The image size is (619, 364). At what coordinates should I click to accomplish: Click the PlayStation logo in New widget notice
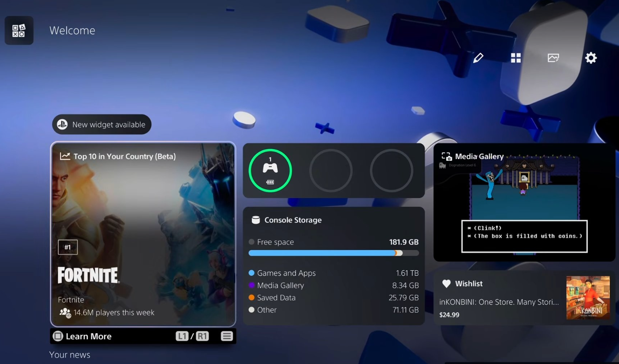62,125
